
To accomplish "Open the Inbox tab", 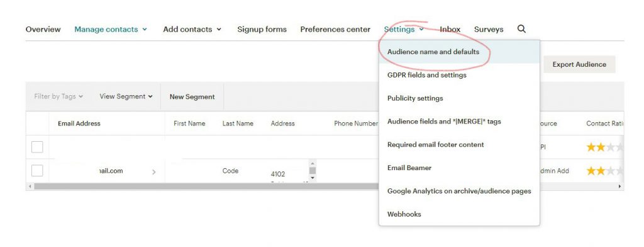I will [450, 29].
